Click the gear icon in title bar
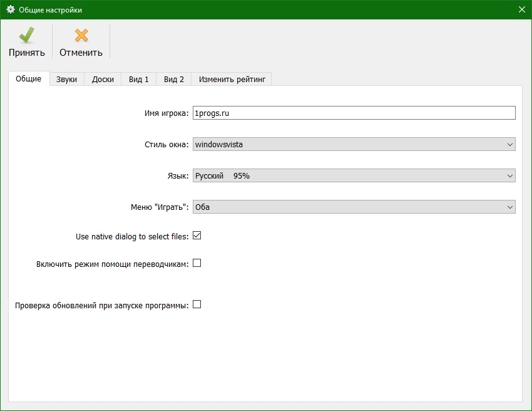The image size is (532, 411). pos(11,9)
